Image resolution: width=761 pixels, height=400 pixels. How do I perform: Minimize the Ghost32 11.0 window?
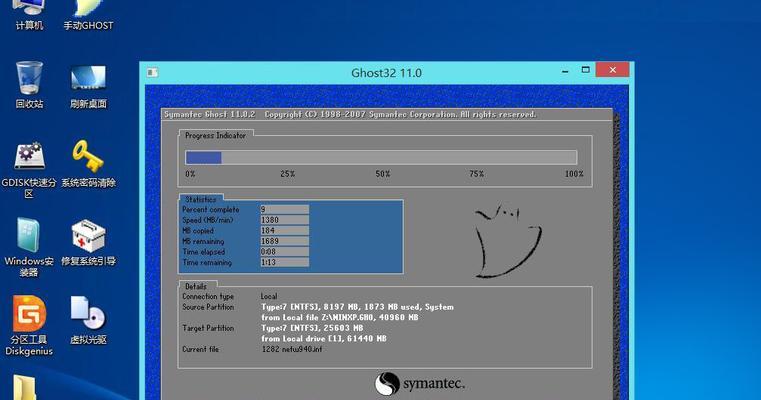point(565,71)
